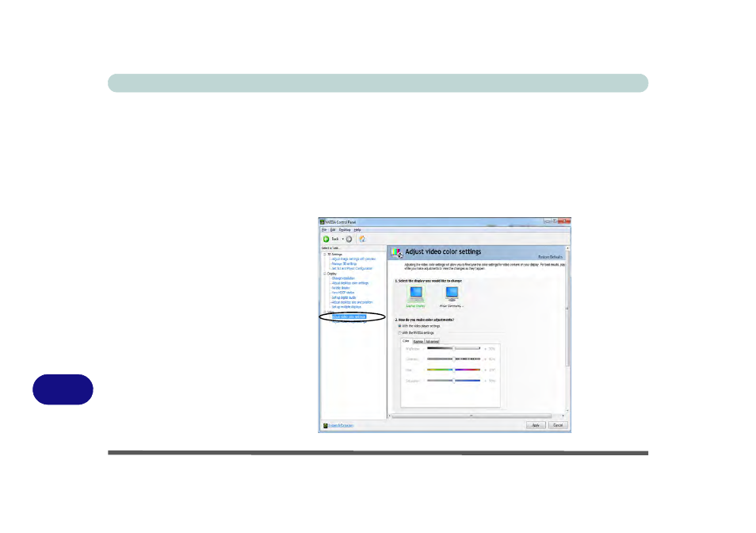Screen dimensions: 756x533
Task: Select highlighted Adjust video color settings item
Action: click(349, 317)
